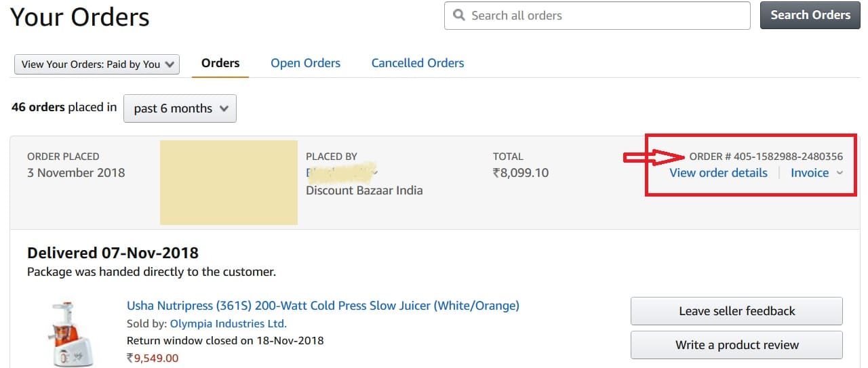Click the Leave seller feedback button

click(x=736, y=311)
